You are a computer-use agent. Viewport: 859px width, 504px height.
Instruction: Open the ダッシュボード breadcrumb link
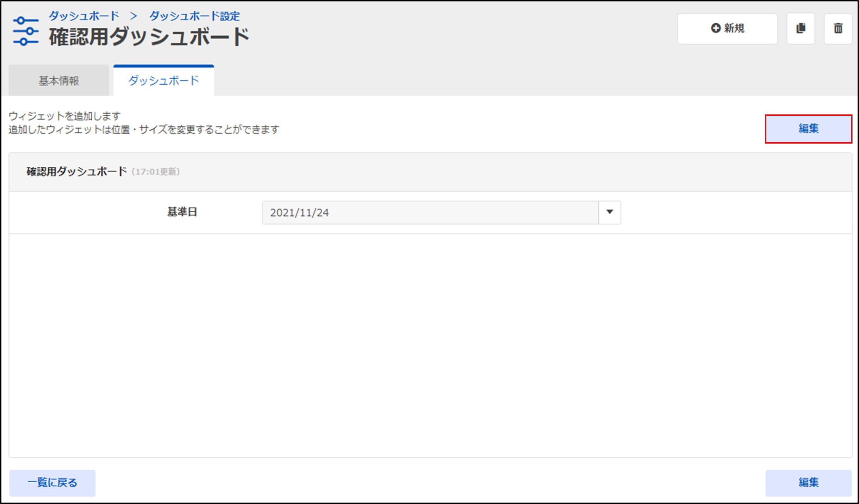pos(84,16)
